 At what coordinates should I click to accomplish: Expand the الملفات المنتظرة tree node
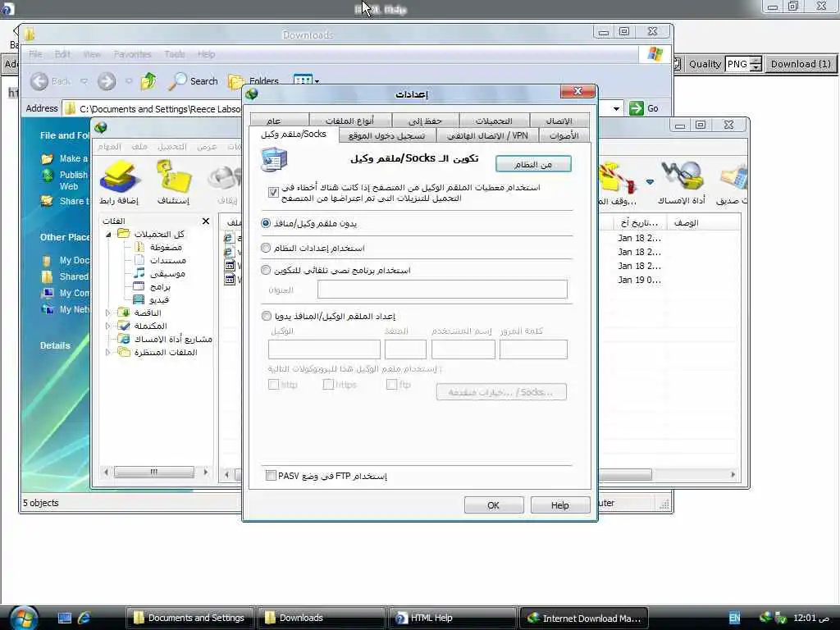[107, 352]
